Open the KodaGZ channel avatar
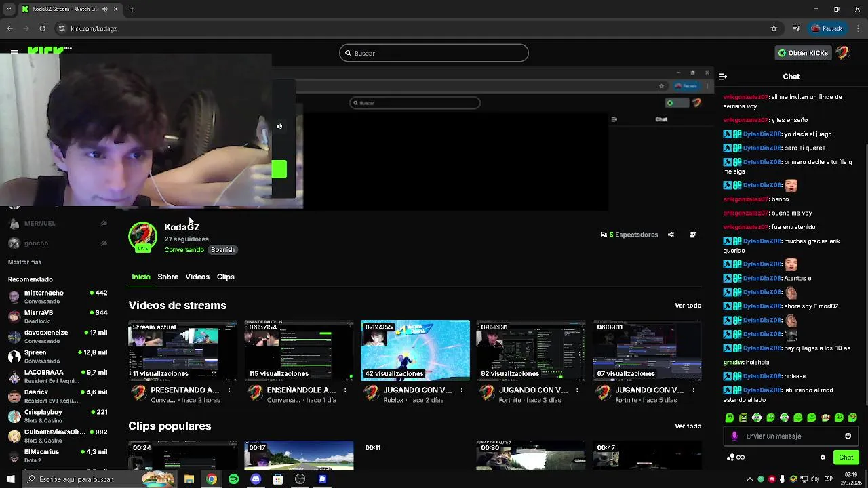The width and height of the screenshot is (868, 488). 142,237
